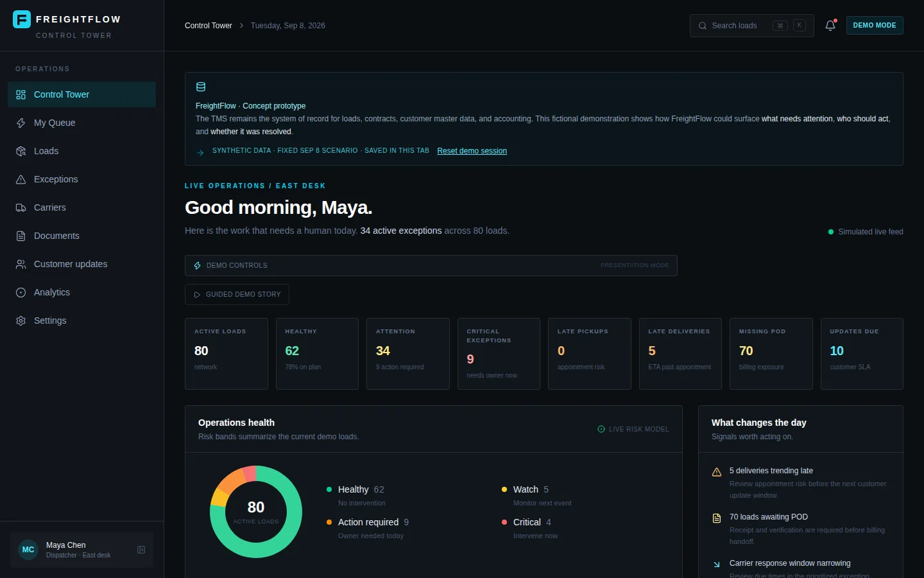
Task: Open Exceptions in sidebar
Action: click(x=81, y=179)
